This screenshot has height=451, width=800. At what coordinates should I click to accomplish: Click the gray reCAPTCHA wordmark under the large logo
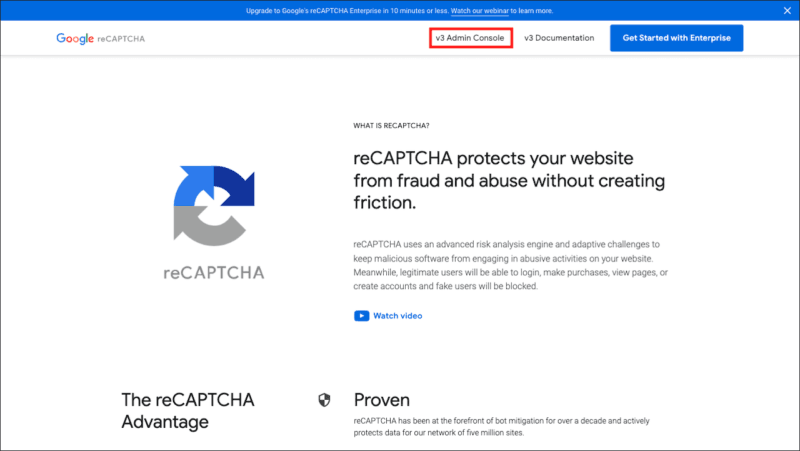(x=213, y=274)
